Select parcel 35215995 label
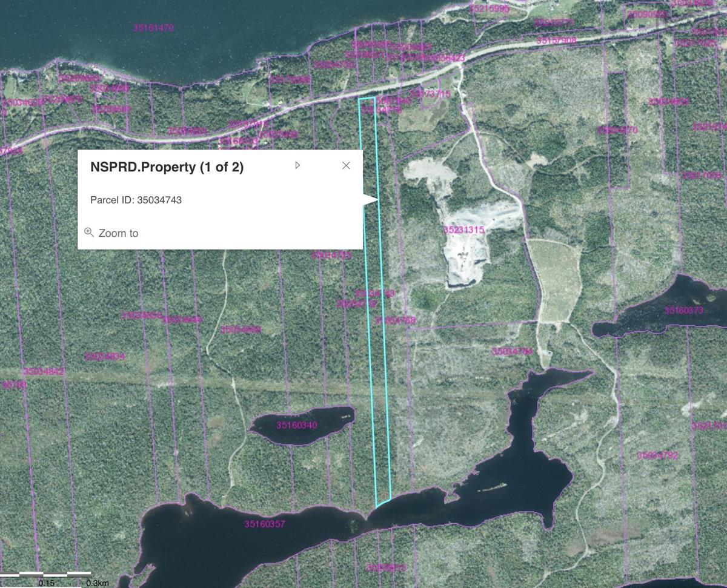The height and width of the screenshot is (588, 727). pos(490,9)
